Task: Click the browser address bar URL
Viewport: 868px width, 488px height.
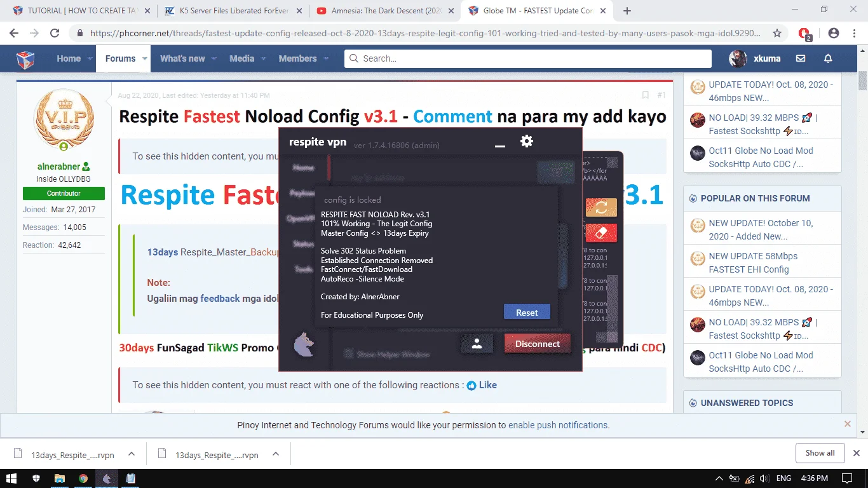Action: [424, 33]
